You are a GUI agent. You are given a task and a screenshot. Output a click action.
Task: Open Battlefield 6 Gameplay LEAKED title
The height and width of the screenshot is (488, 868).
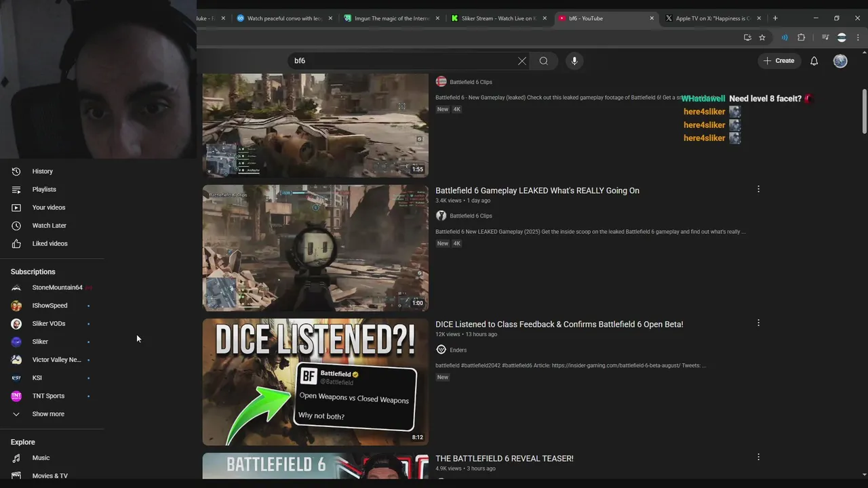[537, 190]
